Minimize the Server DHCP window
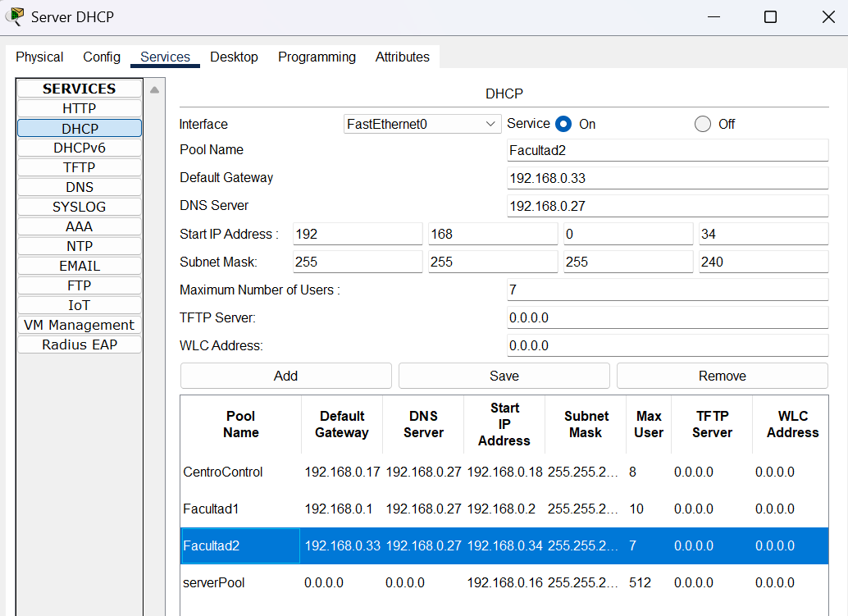This screenshot has width=848, height=616. 714,16
